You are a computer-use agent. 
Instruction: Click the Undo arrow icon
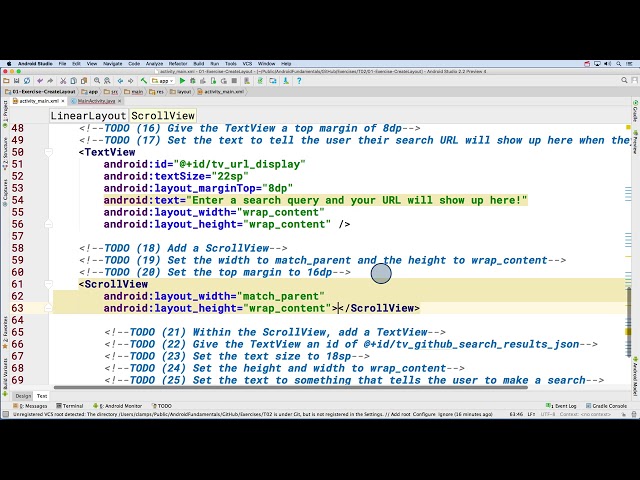point(40,81)
